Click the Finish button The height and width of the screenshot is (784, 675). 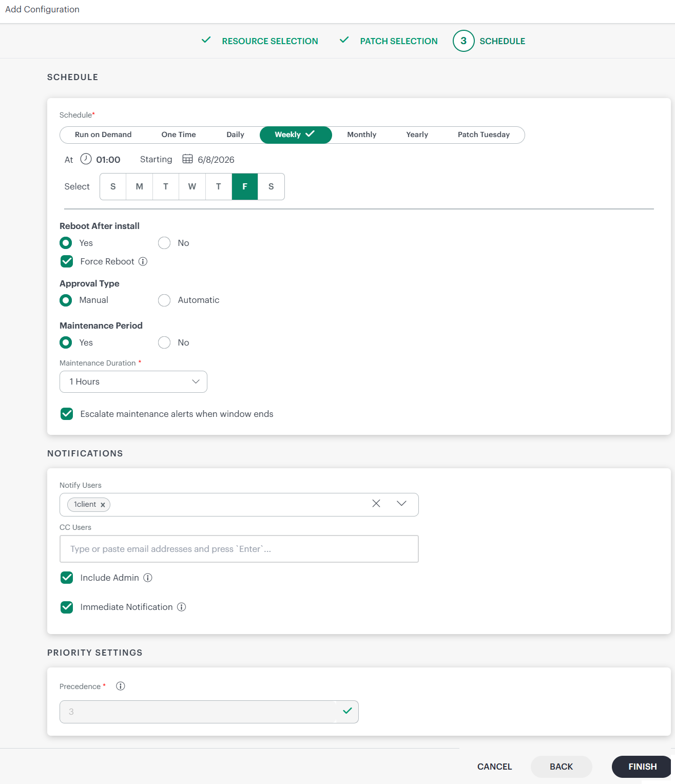click(643, 767)
